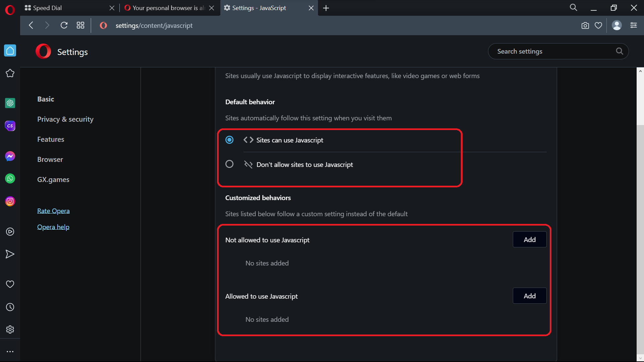Screen dimensions: 644x362
Task: Focus the Search settings field
Action: pyautogui.click(x=558, y=51)
